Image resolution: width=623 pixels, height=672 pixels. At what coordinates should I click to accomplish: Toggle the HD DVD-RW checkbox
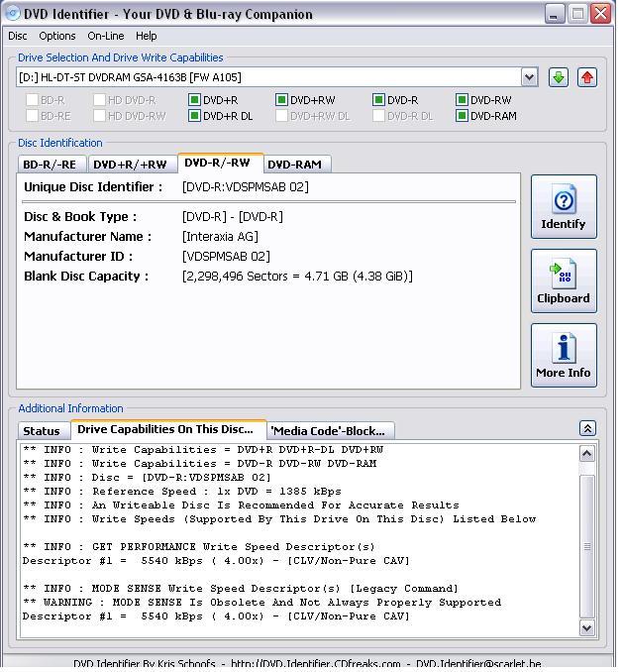point(99,116)
